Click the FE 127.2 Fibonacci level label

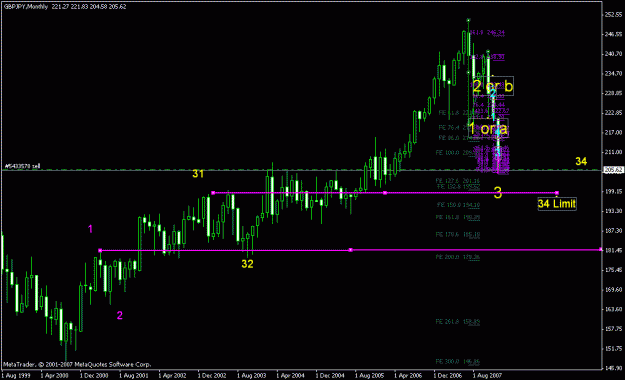tap(458, 181)
